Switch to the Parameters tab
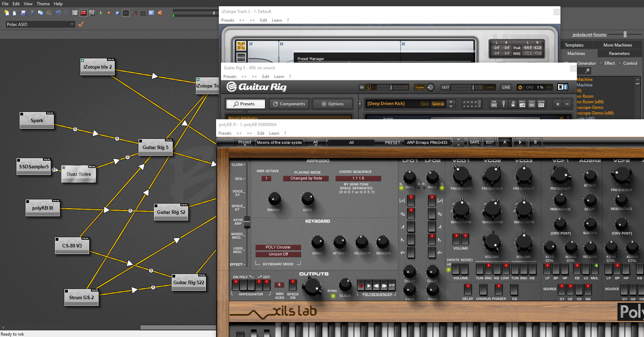The height and width of the screenshot is (337, 644). tap(619, 54)
